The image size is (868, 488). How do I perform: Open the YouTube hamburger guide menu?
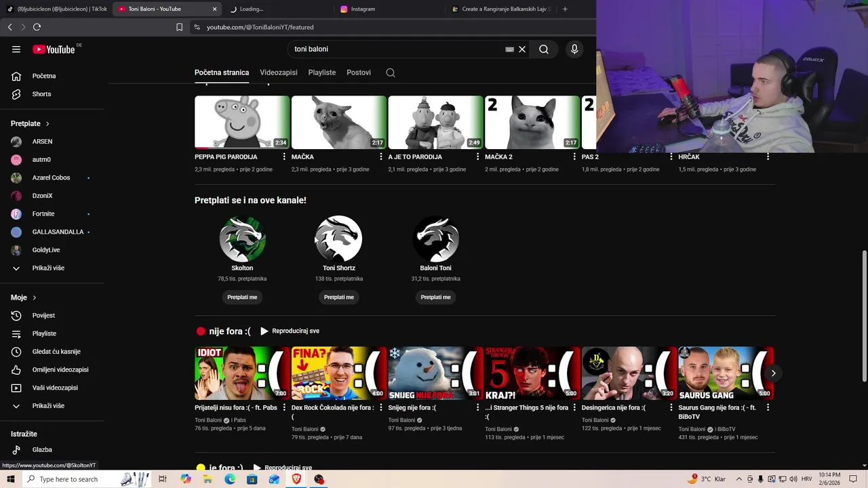pyautogui.click(x=16, y=49)
